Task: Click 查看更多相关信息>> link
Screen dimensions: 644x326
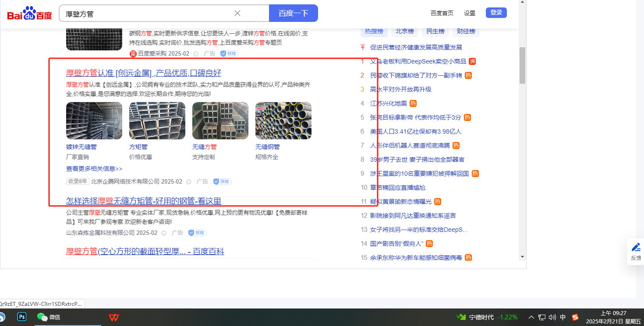Action: pos(94,169)
